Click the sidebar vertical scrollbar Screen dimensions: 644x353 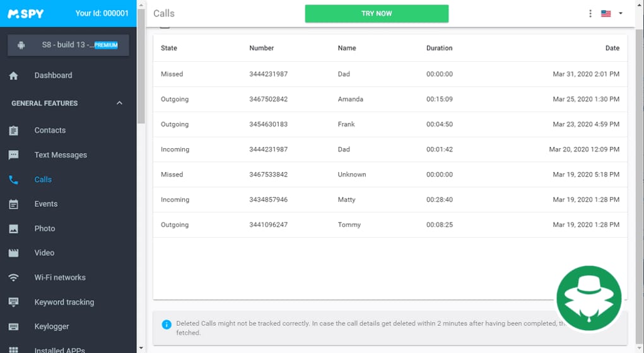[x=141, y=63]
